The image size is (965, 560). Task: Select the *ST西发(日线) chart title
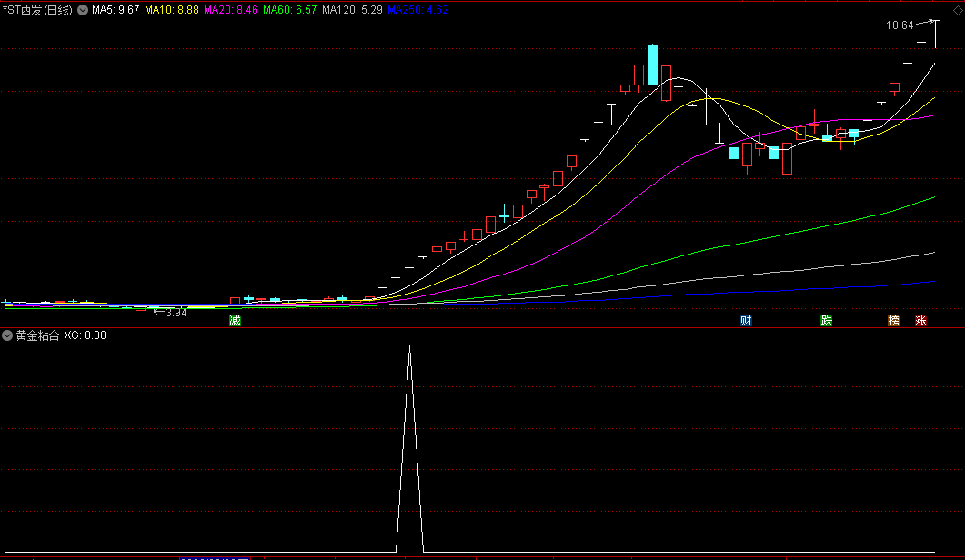(x=37, y=10)
